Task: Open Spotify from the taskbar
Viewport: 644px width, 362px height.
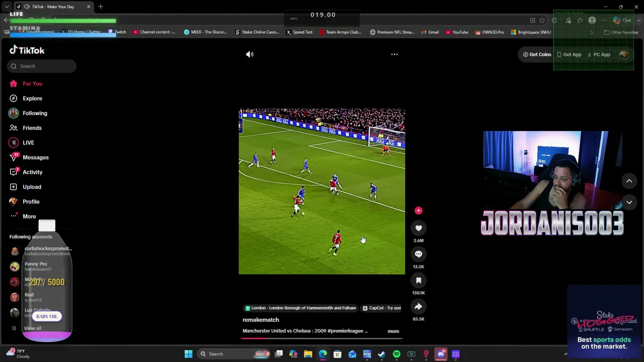Action: tap(396, 354)
